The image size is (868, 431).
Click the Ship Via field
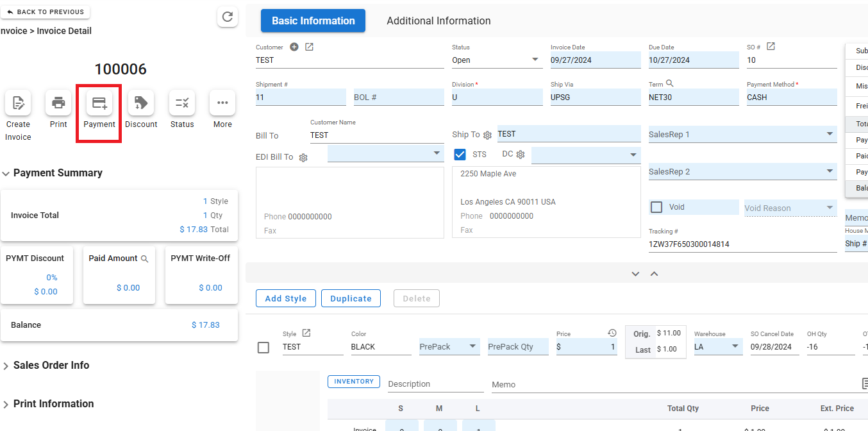(596, 97)
